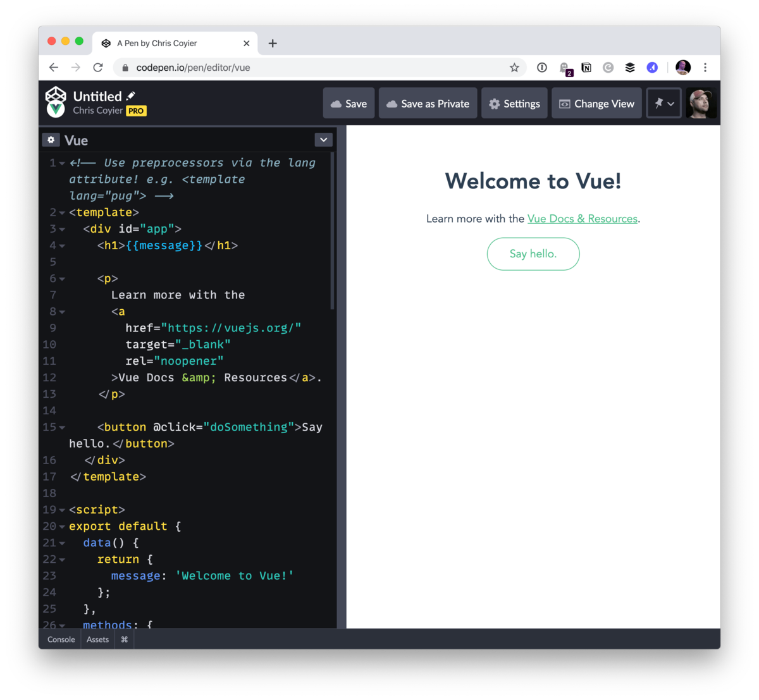
Task: Open the Change View panel
Action: tap(596, 103)
